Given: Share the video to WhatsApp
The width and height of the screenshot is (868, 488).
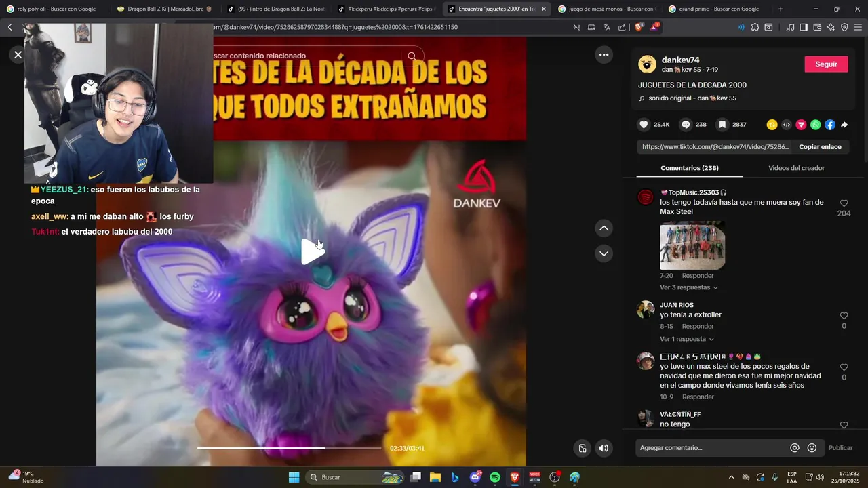Looking at the screenshot, I should (815, 125).
